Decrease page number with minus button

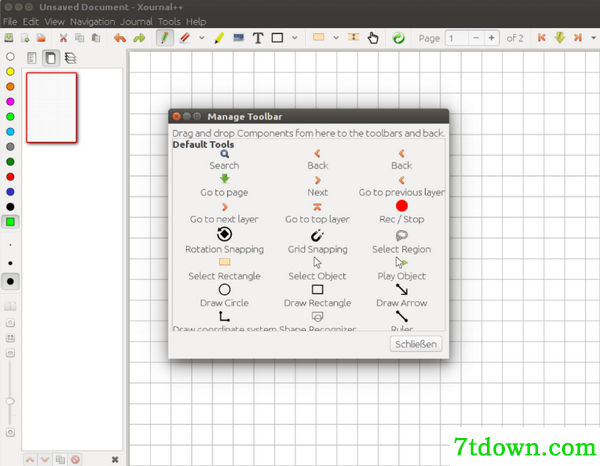[x=476, y=38]
